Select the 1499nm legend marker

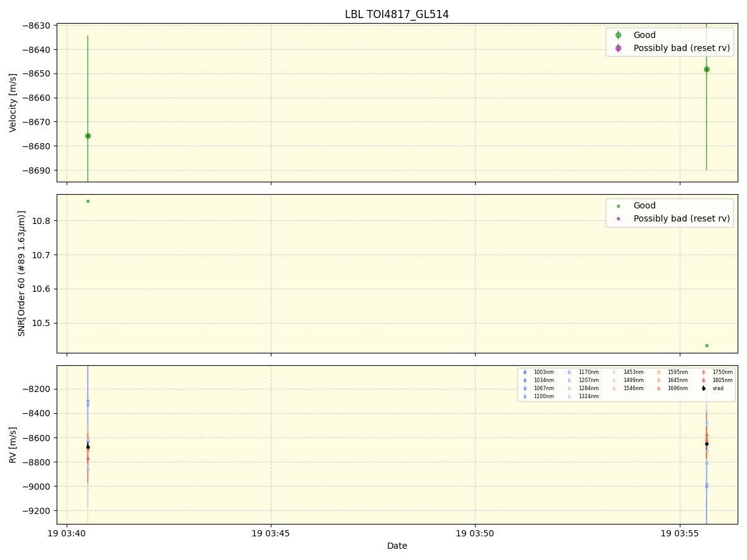tap(614, 380)
